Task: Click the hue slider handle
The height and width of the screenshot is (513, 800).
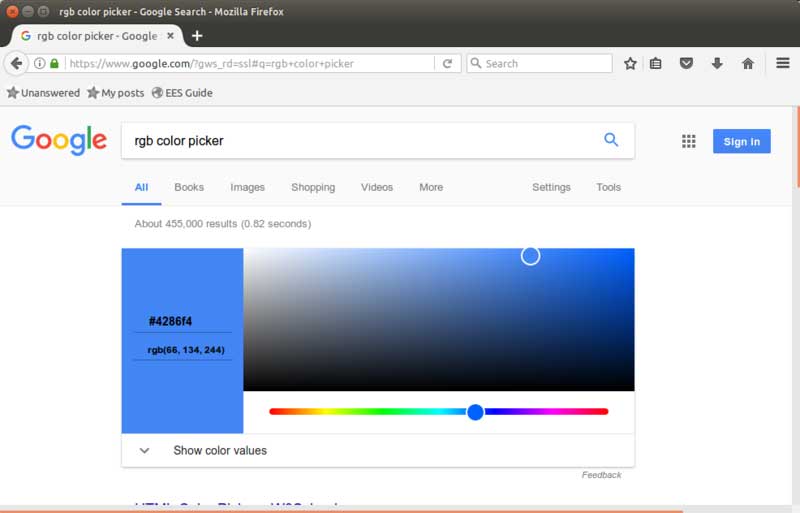Action: pyautogui.click(x=476, y=411)
